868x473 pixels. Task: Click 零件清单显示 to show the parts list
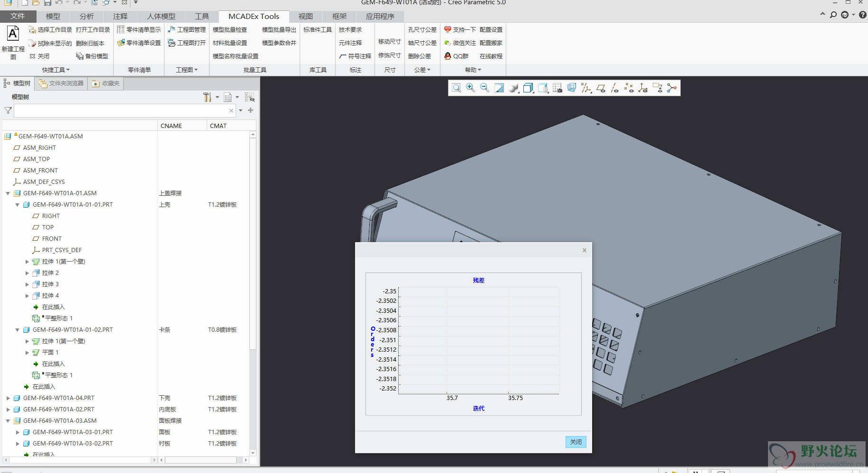(139, 30)
